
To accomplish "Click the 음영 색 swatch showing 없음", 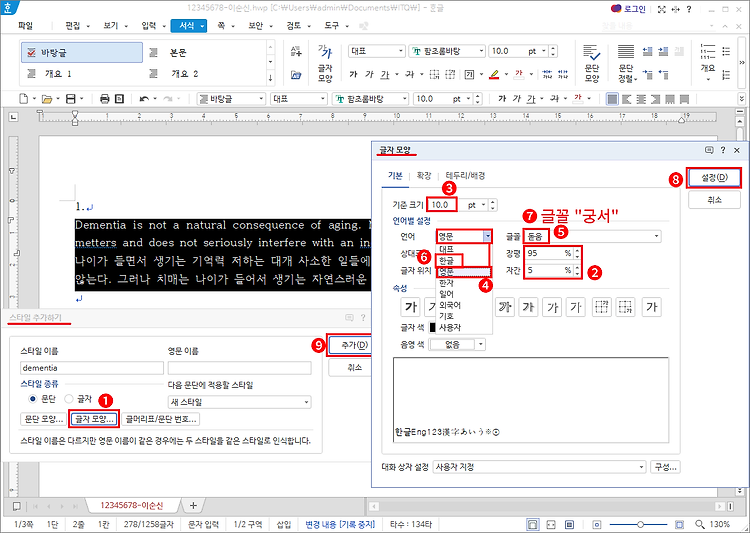I will click(452, 344).
